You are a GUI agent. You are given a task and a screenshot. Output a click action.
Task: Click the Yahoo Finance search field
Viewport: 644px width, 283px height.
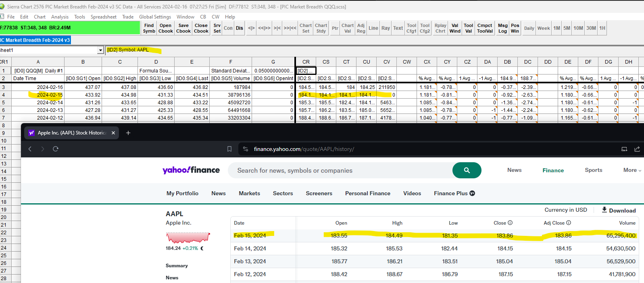pos(339,171)
